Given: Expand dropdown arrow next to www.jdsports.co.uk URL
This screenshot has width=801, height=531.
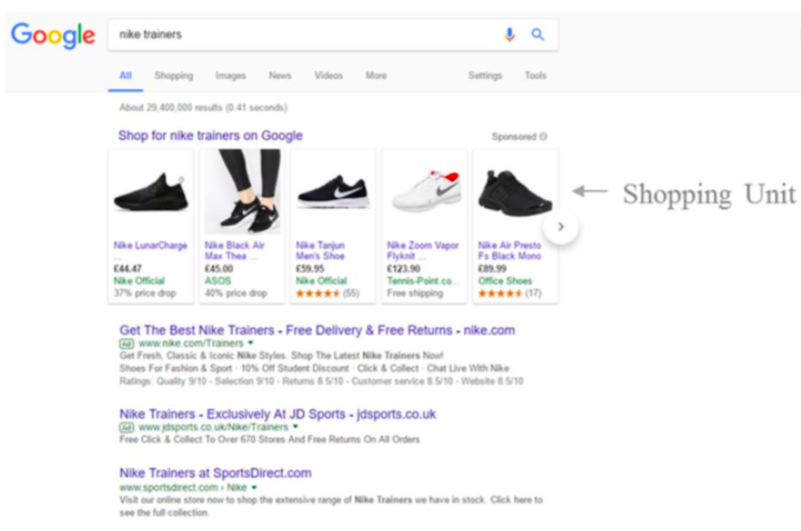Looking at the screenshot, I should (295, 427).
